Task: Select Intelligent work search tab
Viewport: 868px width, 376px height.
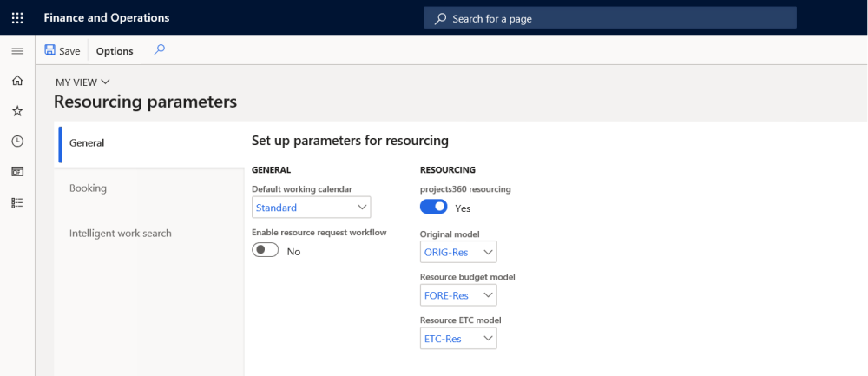Action: (x=121, y=234)
